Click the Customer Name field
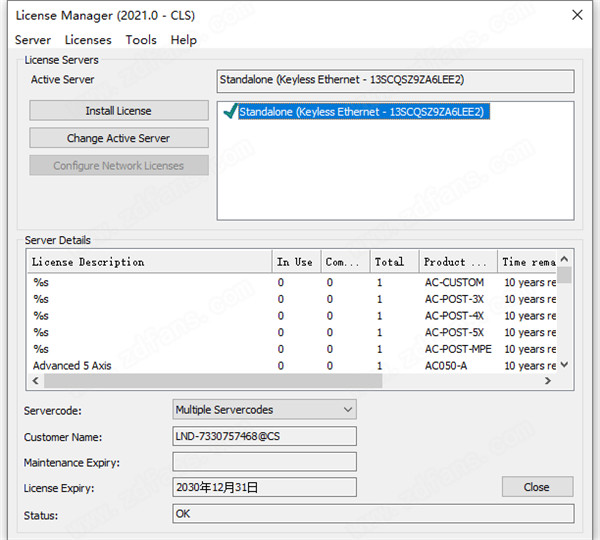Image resolution: width=600 pixels, height=540 pixels. 264,436
